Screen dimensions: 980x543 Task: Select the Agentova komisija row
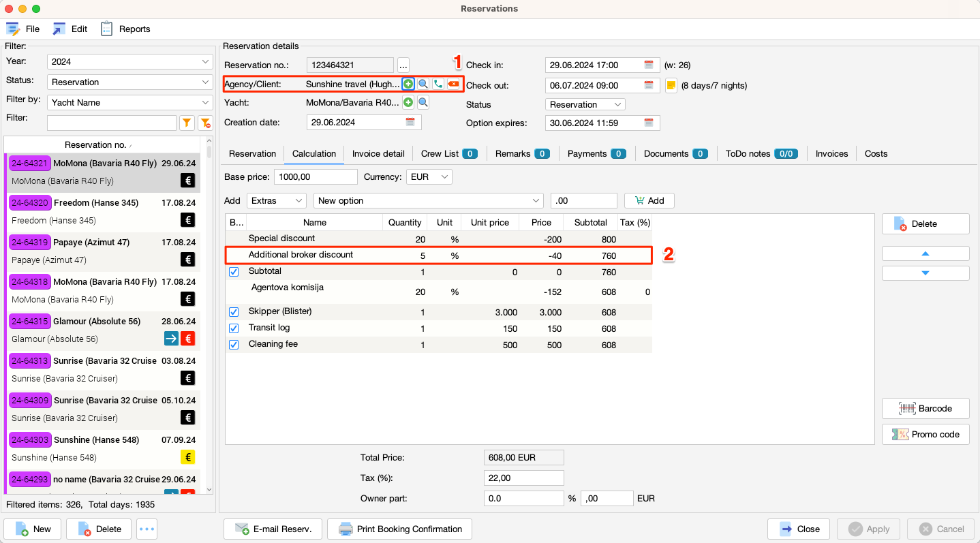[438, 292]
